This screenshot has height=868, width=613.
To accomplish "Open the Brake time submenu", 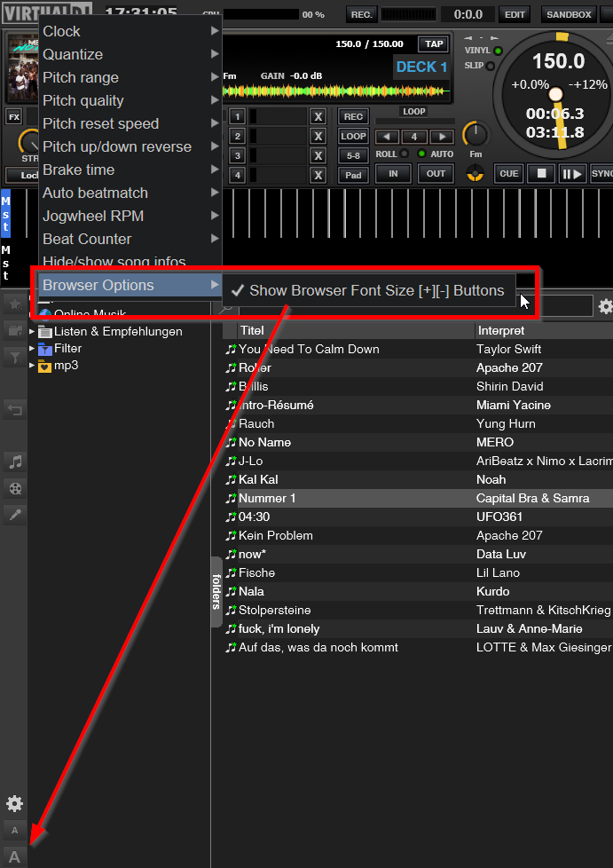I will (x=130, y=170).
